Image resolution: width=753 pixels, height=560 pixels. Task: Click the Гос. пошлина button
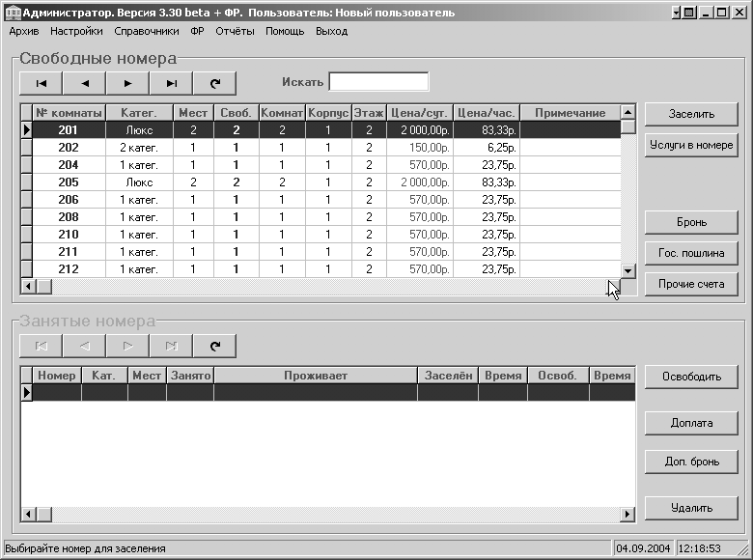tap(691, 253)
